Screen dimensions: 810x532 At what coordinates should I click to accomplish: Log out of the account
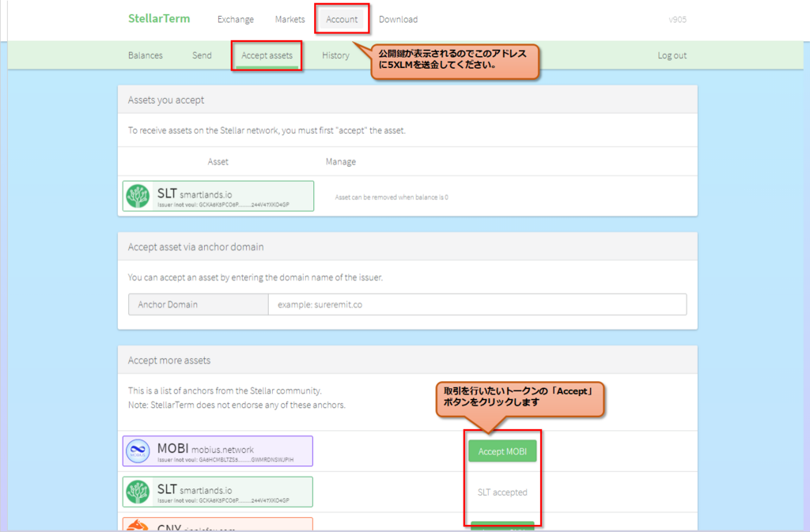672,55
